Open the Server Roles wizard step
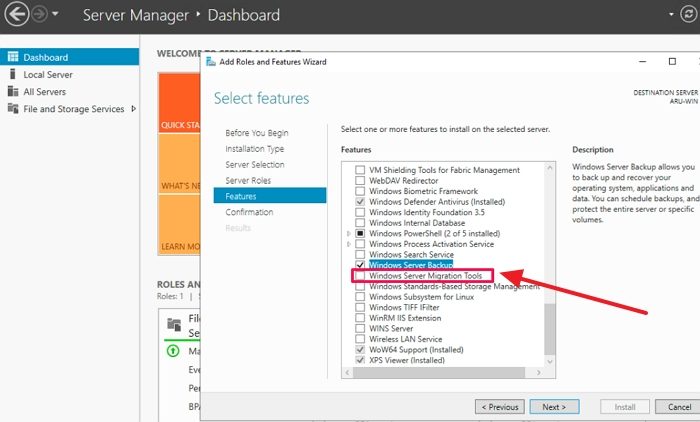 pos(248,180)
